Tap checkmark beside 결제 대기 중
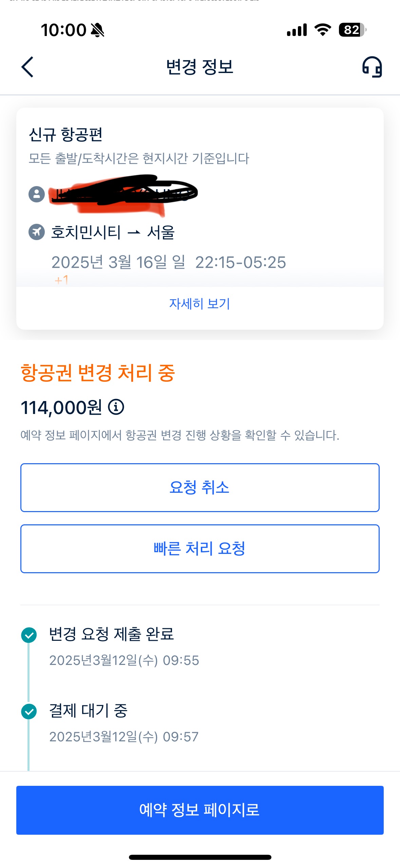This screenshot has width=400, height=868. click(29, 711)
